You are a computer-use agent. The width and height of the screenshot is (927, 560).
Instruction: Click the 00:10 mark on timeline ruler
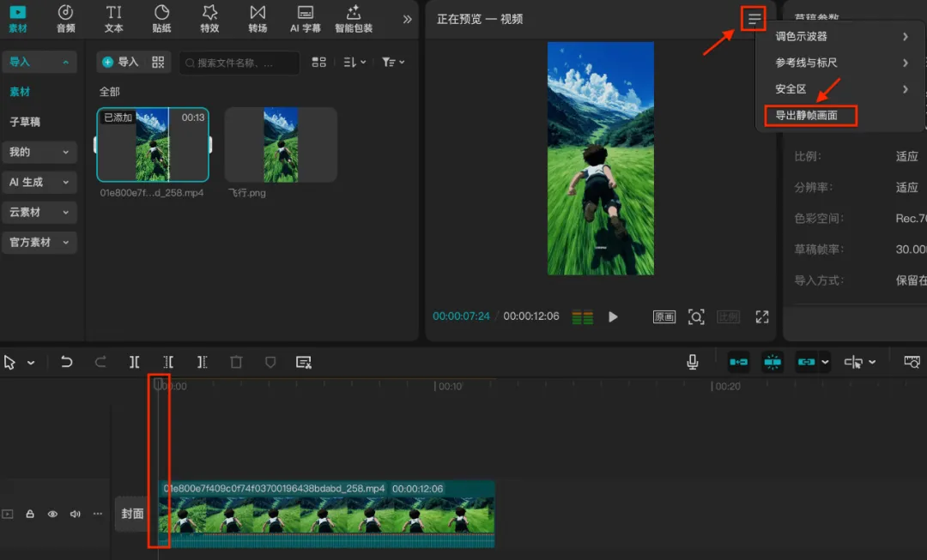449,386
